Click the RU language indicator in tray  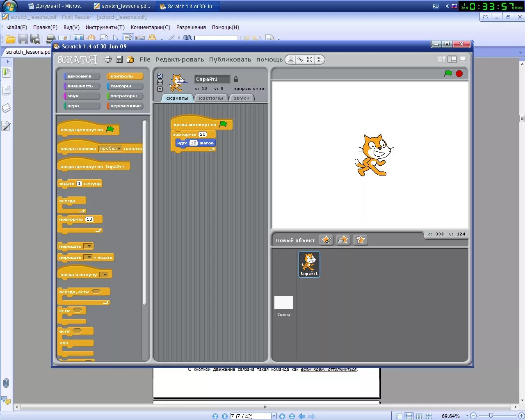click(436, 6)
